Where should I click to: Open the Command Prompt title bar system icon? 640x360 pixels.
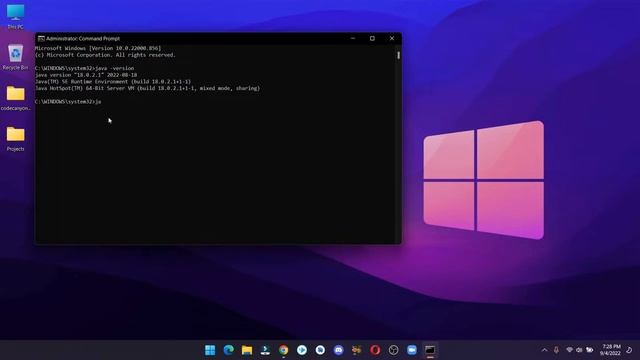[x=41, y=38]
